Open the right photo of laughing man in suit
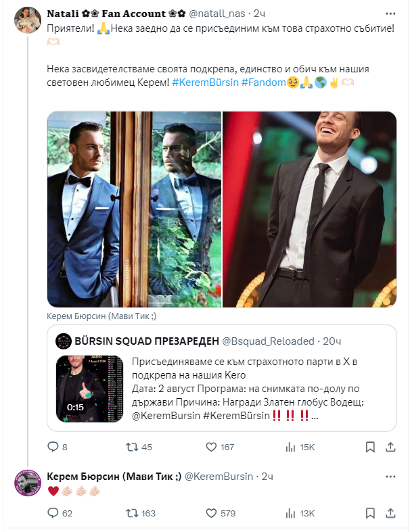Image resolution: width=410 pixels, height=532 pixels. click(x=310, y=209)
